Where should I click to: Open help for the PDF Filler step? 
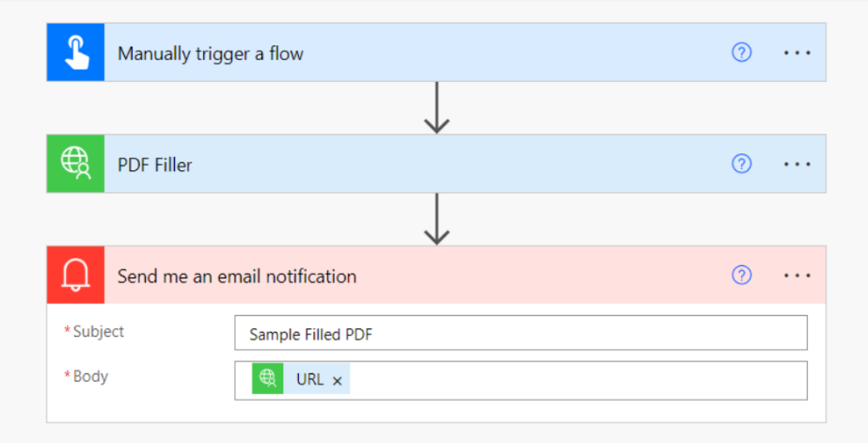[x=741, y=164]
